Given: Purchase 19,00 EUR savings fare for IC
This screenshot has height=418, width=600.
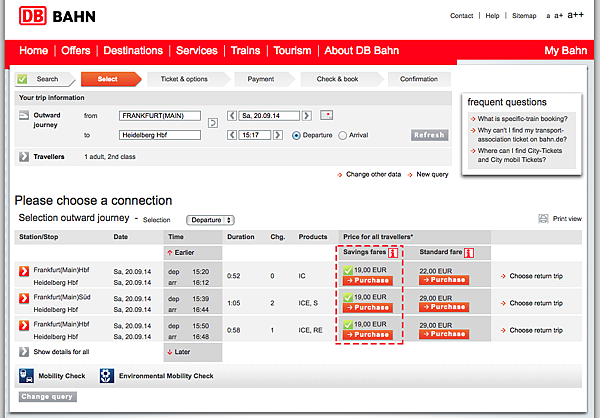Looking at the screenshot, I should [x=368, y=281].
